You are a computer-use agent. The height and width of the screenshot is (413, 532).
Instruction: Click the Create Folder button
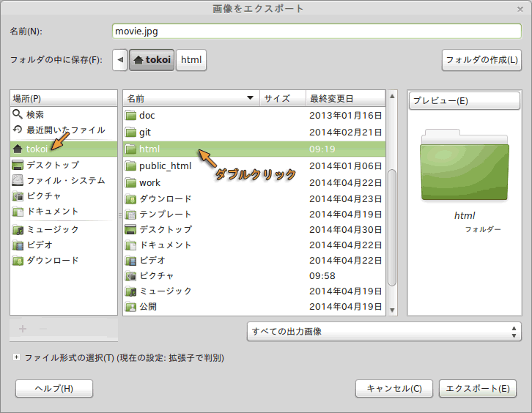pos(481,60)
